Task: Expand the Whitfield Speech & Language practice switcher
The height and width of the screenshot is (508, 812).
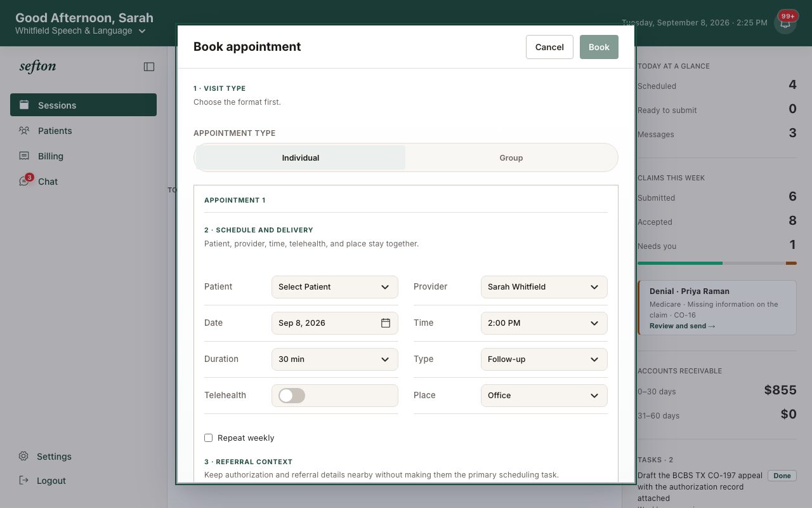Action: click(81, 30)
